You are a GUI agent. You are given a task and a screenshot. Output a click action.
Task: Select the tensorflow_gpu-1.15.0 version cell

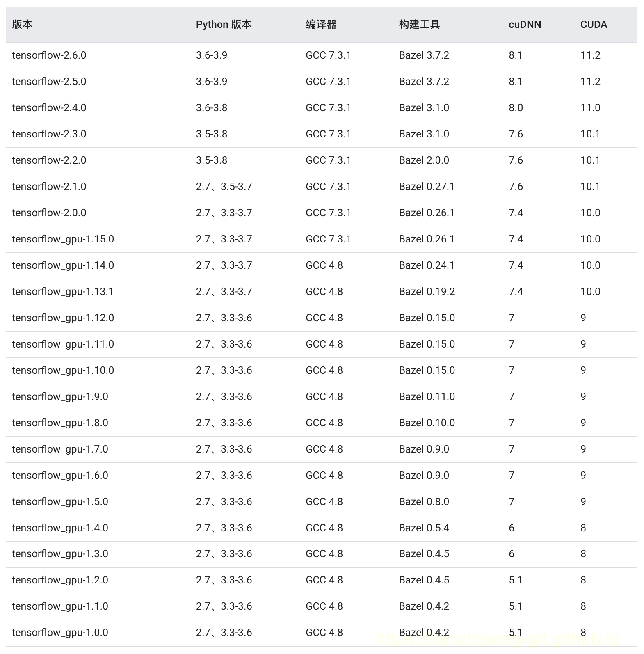pos(63,239)
